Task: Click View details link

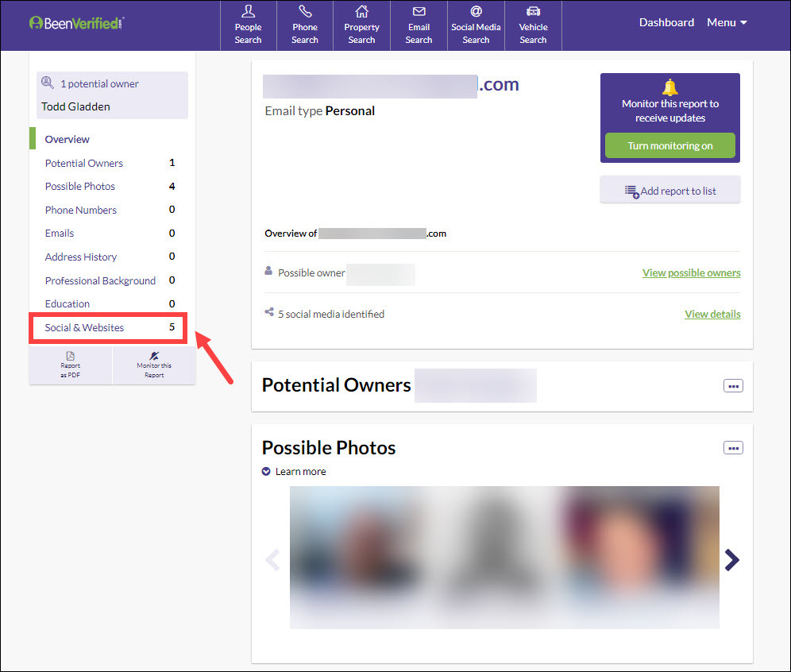Action: point(712,315)
